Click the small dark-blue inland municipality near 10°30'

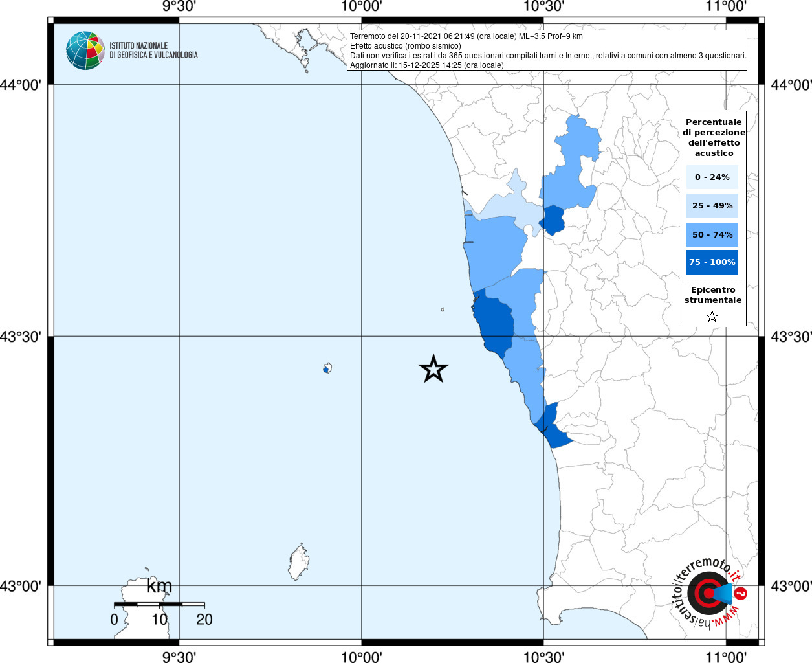coord(552,220)
